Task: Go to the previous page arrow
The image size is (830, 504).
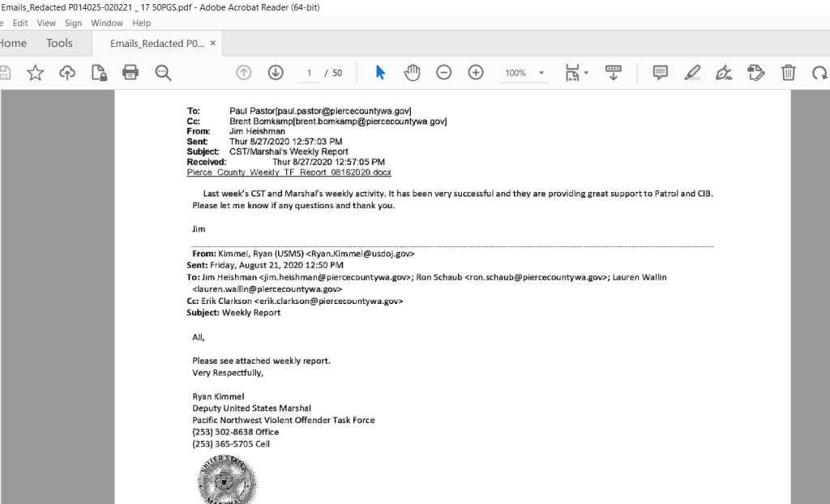Action: [244, 73]
